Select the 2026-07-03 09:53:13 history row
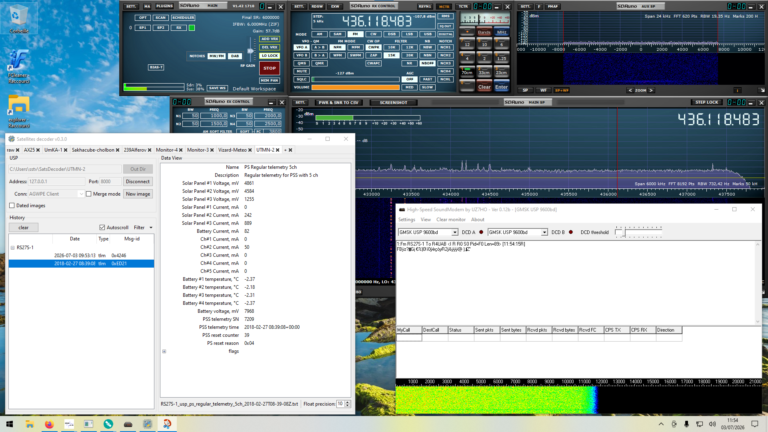This screenshot has width=768, height=432. pos(81,255)
